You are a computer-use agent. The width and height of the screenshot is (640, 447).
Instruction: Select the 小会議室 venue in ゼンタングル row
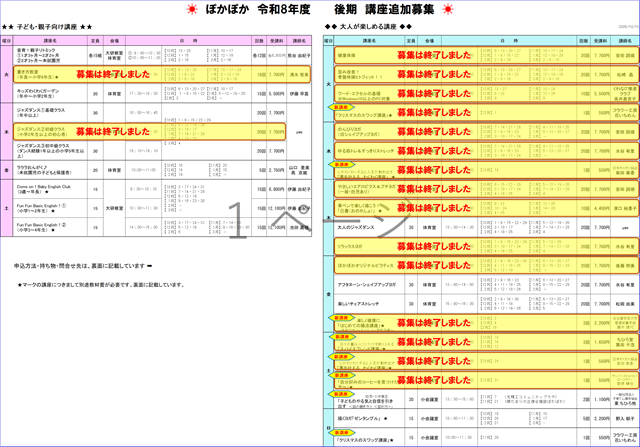tap(429, 418)
